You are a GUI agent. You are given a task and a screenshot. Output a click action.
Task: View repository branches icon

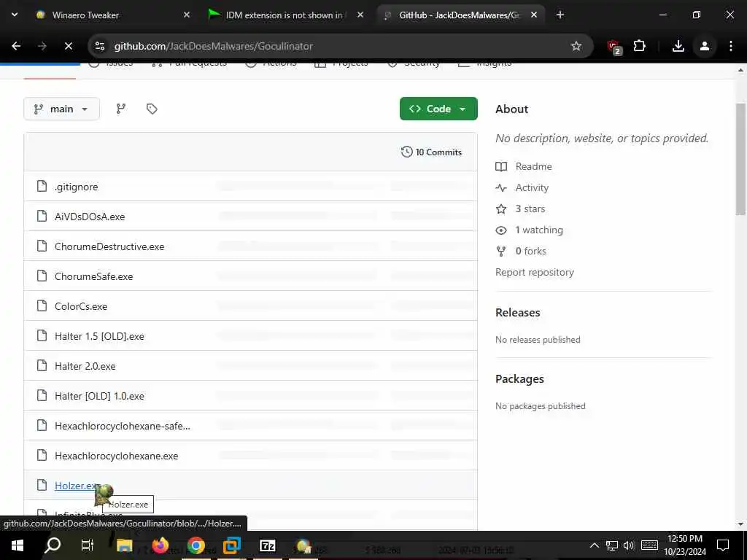(121, 109)
